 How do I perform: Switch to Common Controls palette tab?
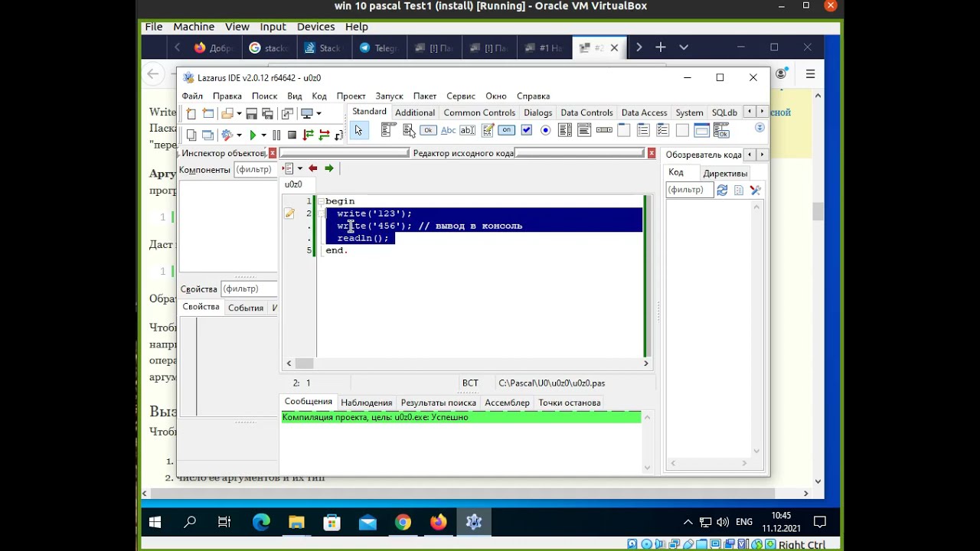[x=479, y=112]
